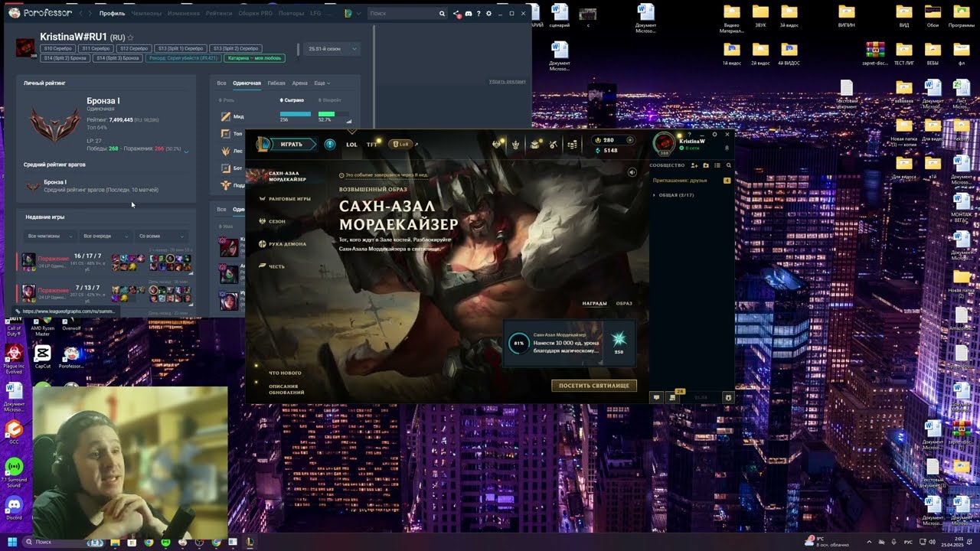Click the new folder icon in Community
The height and width of the screenshot is (551, 980).
click(x=706, y=165)
